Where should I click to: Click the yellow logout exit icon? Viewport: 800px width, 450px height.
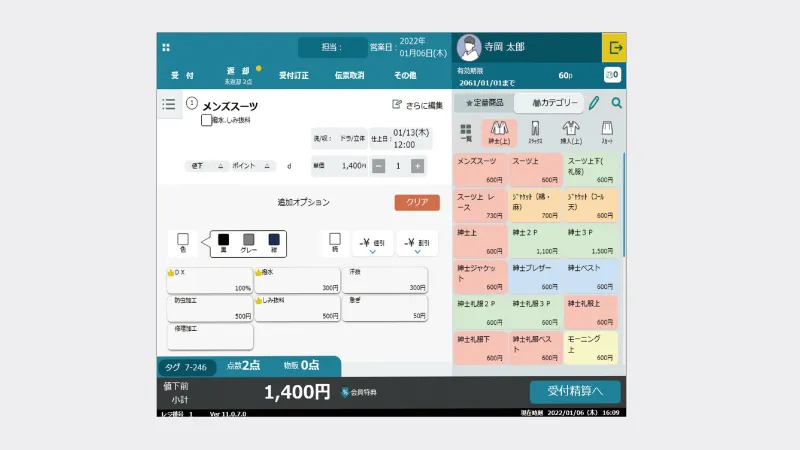614,47
